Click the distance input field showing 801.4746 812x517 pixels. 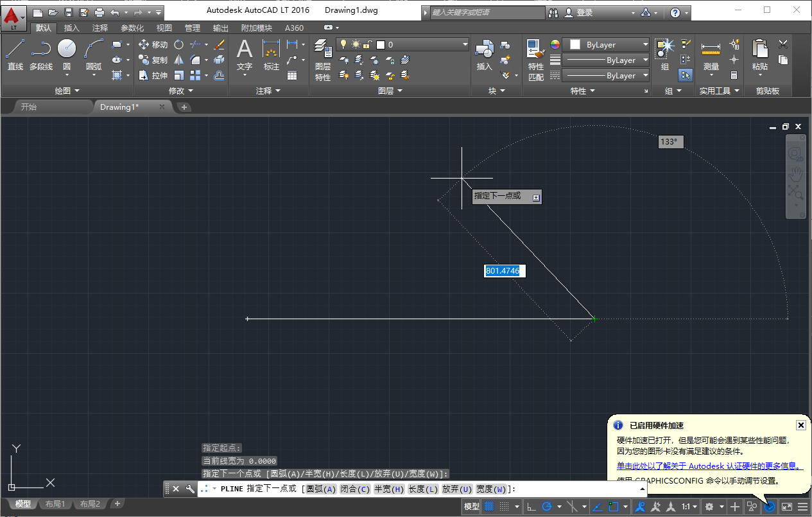(504, 270)
